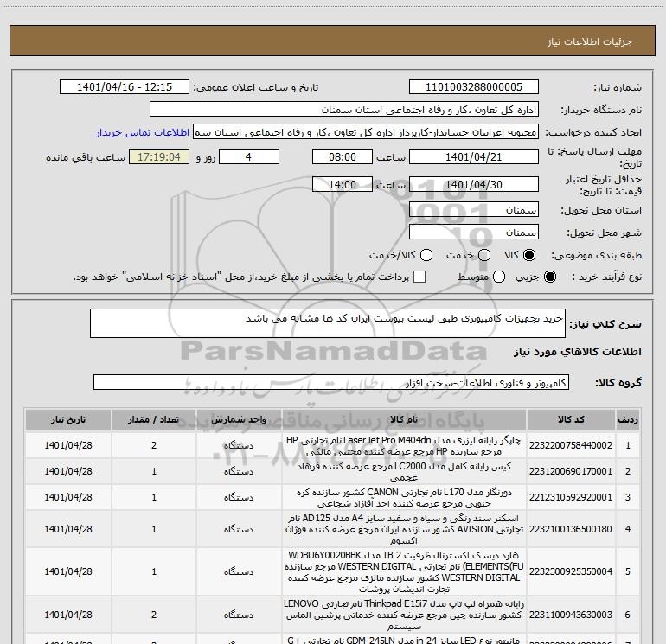Click the request creator field محبوبه اعرابیان
Image resolution: width=666 pixels, height=644 pixels.
[366, 132]
